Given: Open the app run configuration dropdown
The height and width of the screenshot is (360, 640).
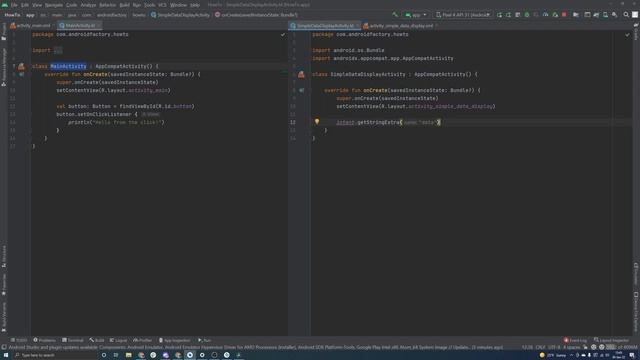Looking at the screenshot, I should click(416, 15).
